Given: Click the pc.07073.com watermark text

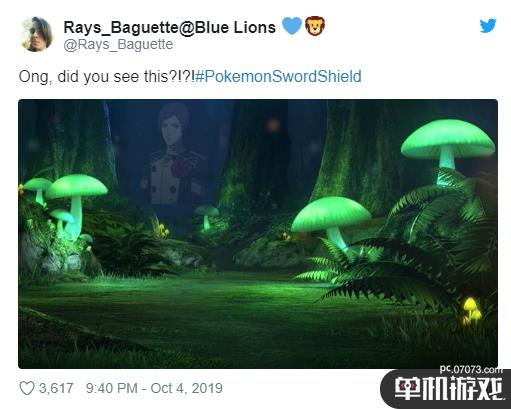Looking at the screenshot, I should 471,369.
